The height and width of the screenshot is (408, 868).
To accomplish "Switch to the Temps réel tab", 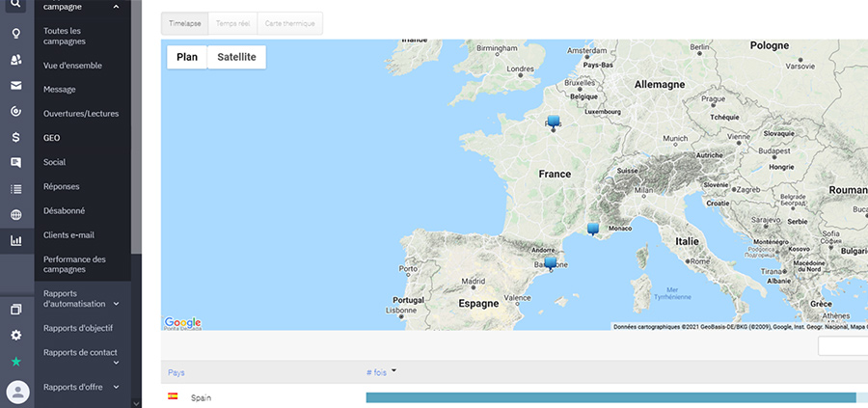I will (233, 24).
